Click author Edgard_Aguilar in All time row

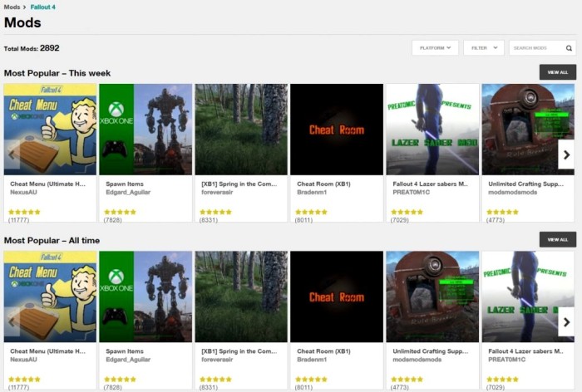point(128,360)
